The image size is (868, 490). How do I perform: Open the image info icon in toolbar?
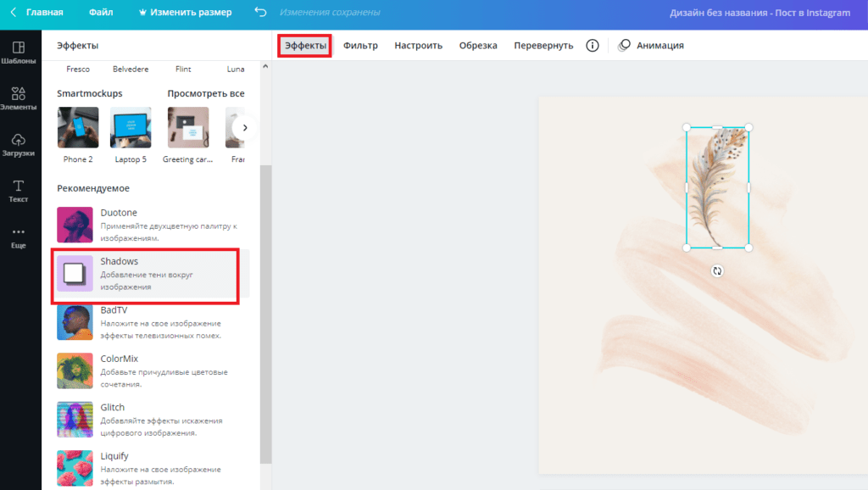(x=593, y=45)
